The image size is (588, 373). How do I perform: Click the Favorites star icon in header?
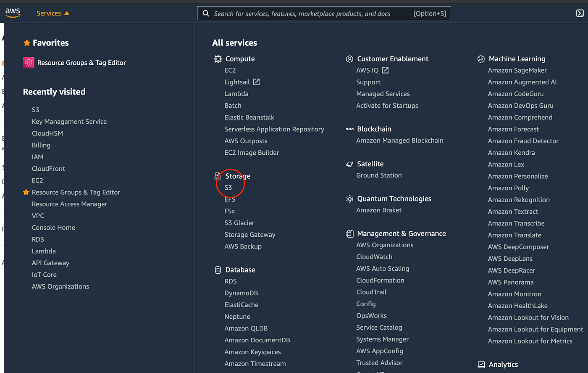pos(26,43)
